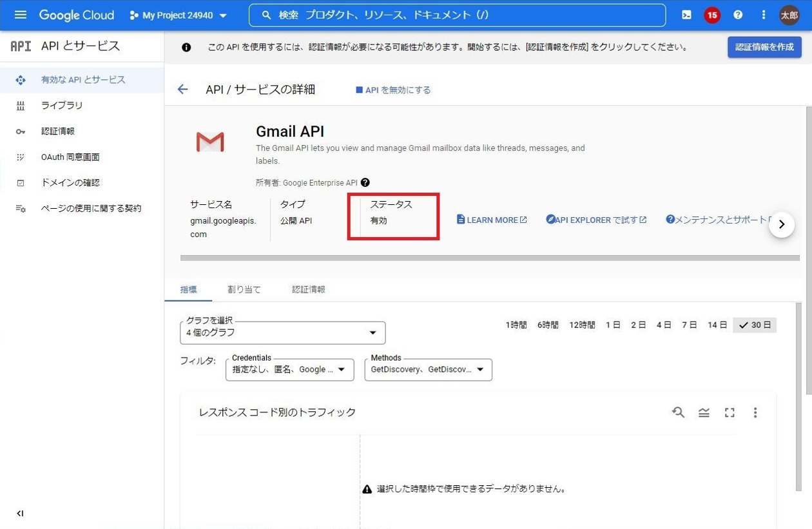Image resolution: width=812 pixels, height=529 pixels.
Task: Open the LEARN MORE link
Action: (492, 220)
